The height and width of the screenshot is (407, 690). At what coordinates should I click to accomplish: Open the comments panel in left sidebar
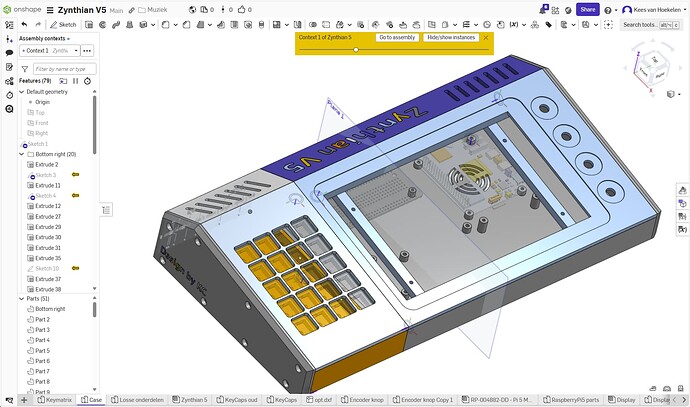point(9,53)
